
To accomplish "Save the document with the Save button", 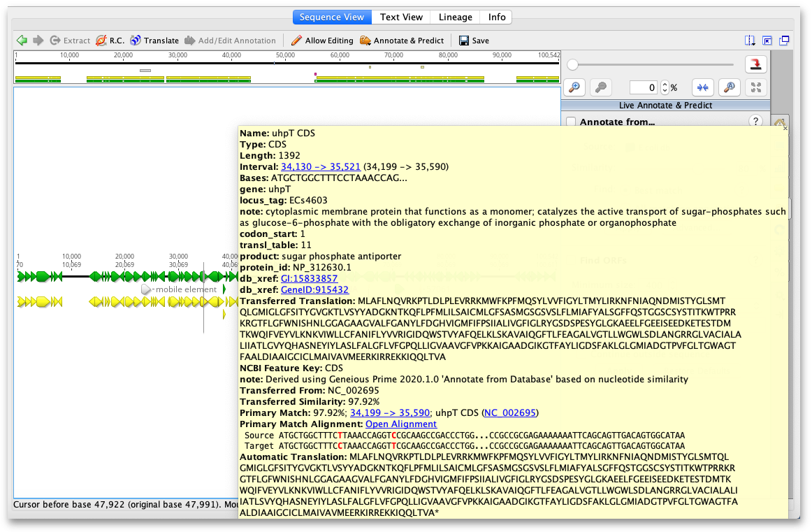I will [474, 41].
